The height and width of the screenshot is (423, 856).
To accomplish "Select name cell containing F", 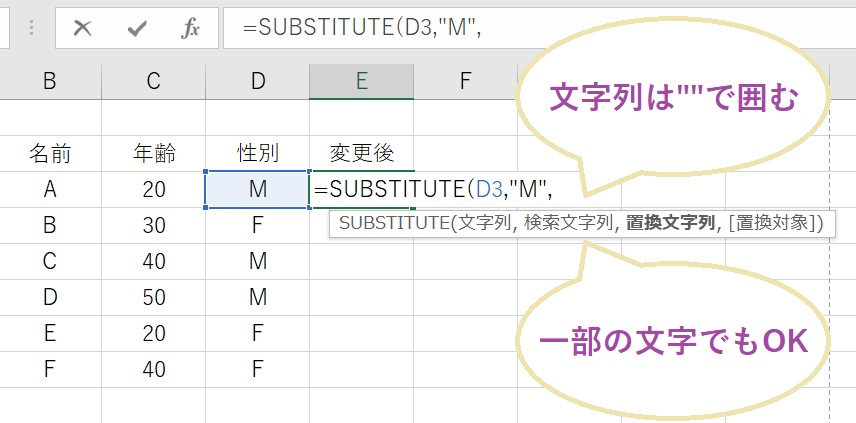I will click(x=50, y=368).
